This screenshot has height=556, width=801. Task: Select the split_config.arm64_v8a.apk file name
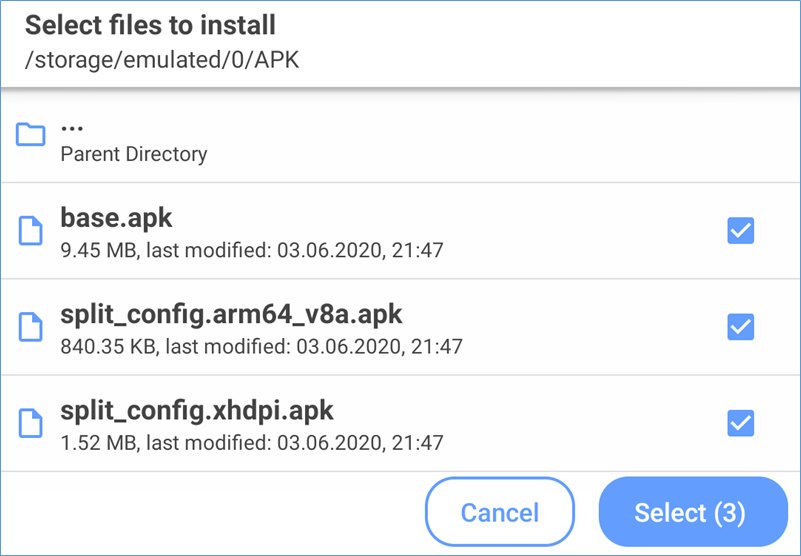pos(231,313)
